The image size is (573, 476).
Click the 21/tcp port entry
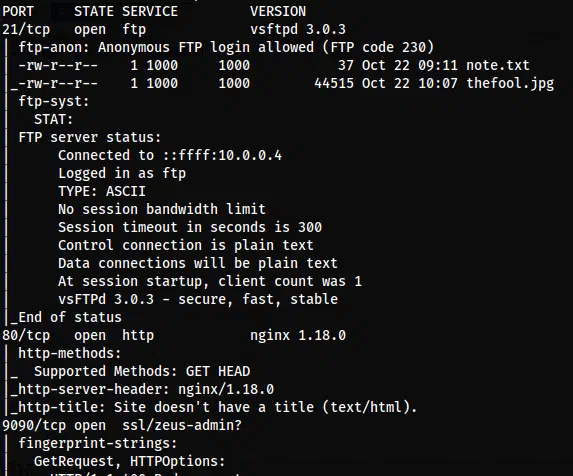[x=26, y=30]
